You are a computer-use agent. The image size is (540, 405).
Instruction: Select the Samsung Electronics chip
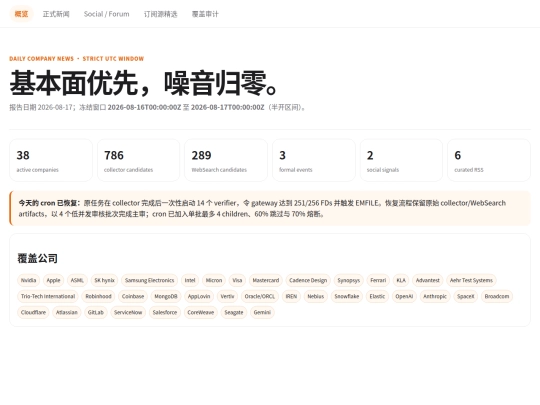pyautogui.click(x=149, y=280)
